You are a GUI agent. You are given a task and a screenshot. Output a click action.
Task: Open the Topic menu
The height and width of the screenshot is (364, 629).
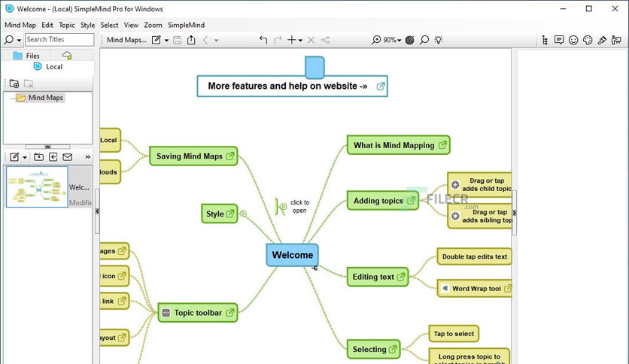[67, 25]
